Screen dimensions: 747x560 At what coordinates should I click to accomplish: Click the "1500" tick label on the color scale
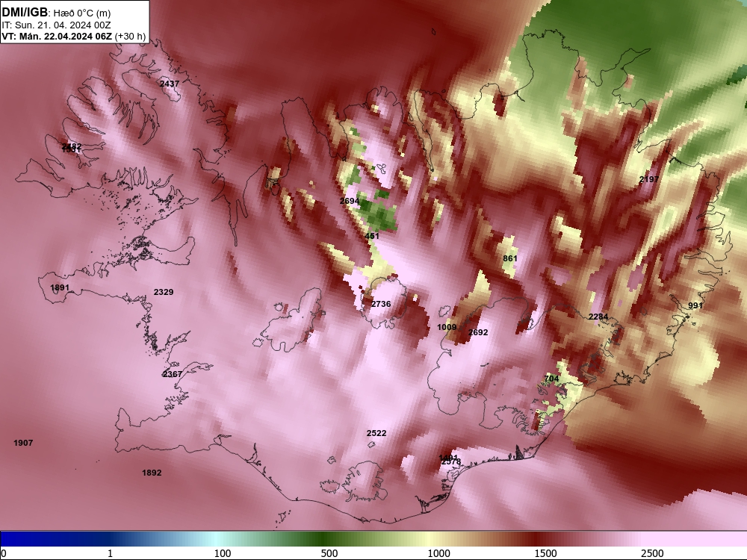coord(545,553)
